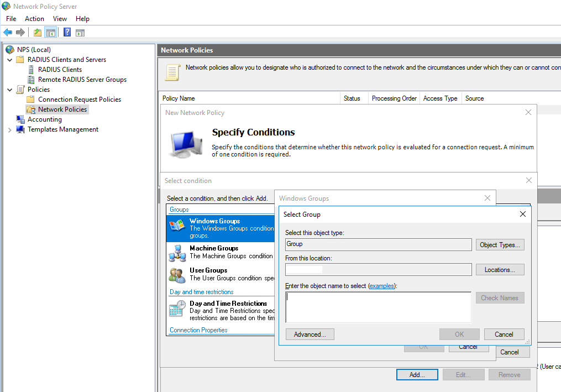Image resolution: width=561 pixels, height=392 pixels.
Task: Select Connection Request Policies tree item
Action: coord(80,100)
